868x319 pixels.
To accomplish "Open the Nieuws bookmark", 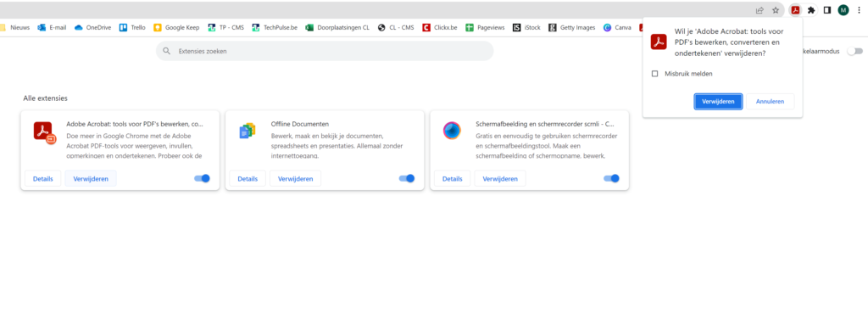I will (15, 27).
